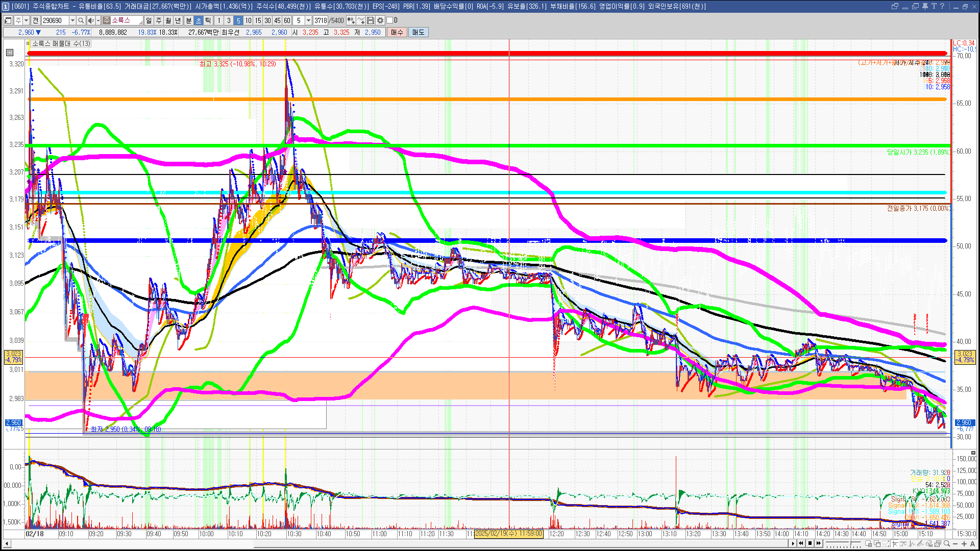Click the 매수 buy button

pos(397,32)
